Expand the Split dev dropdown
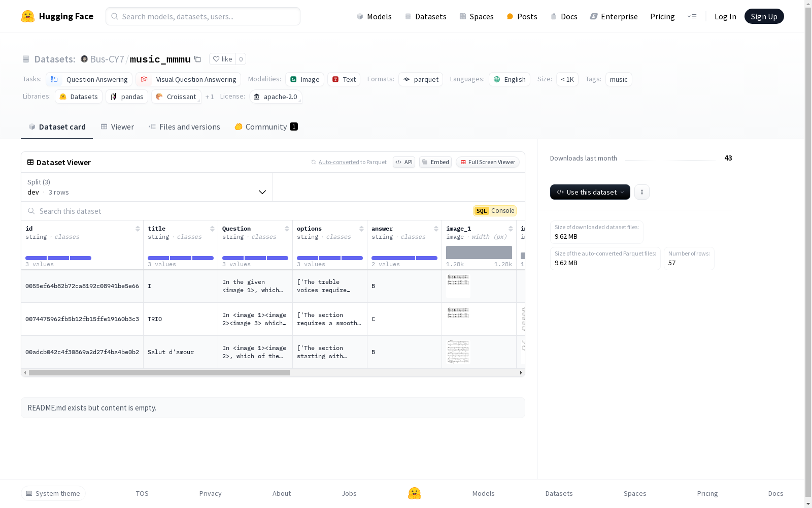Viewport: 812px width, 508px height. point(147,187)
